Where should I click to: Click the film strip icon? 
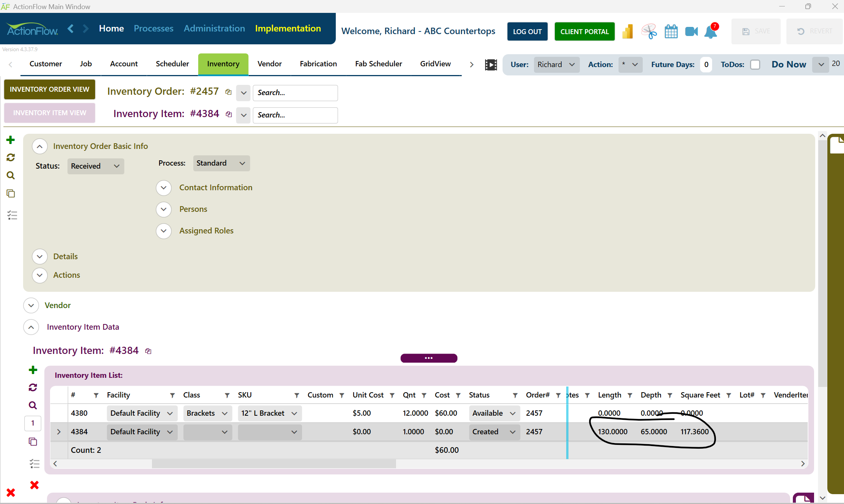[491, 65]
